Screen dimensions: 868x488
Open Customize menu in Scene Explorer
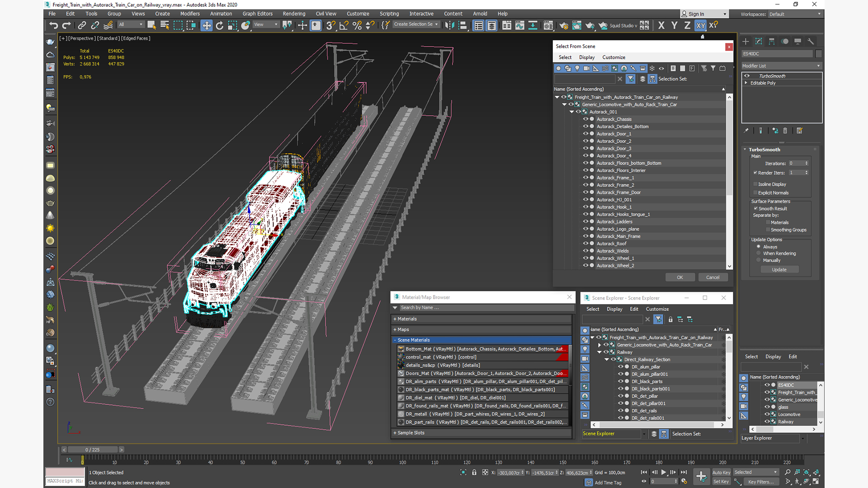[x=657, y=309]
